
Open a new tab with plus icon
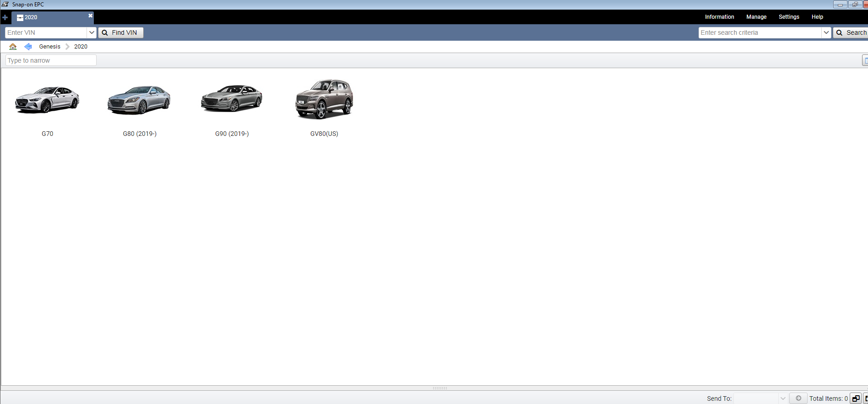[x=5, y=17]
